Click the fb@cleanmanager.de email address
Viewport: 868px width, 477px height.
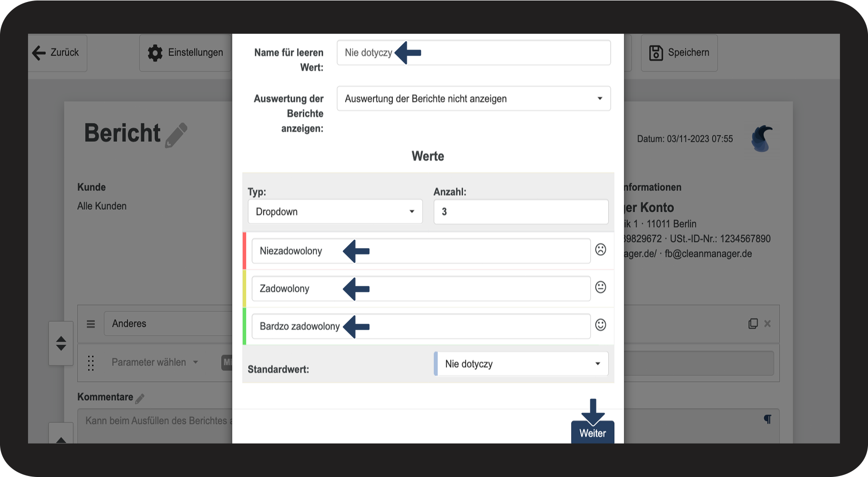[x=708, y=254]
